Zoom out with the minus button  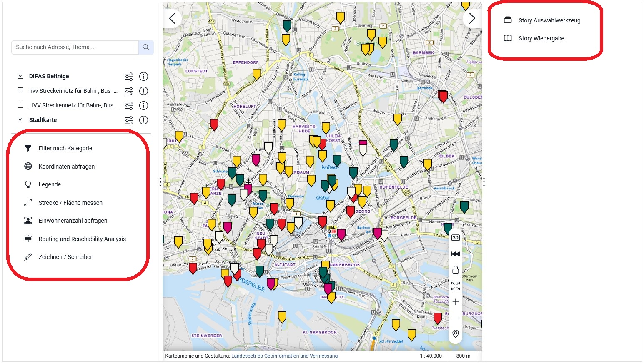click(x=456, y=318)
